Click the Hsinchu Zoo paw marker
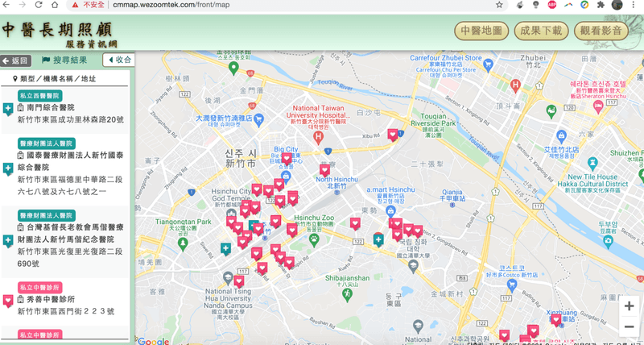This screenshot has height=345, width=644. pos(314,240)
